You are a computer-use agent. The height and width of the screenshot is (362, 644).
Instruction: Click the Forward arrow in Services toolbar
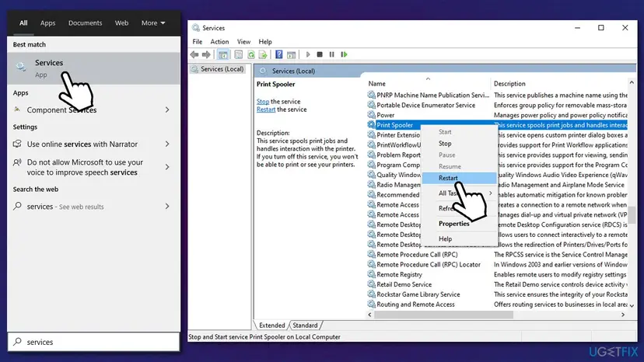(x=206, y=54)
